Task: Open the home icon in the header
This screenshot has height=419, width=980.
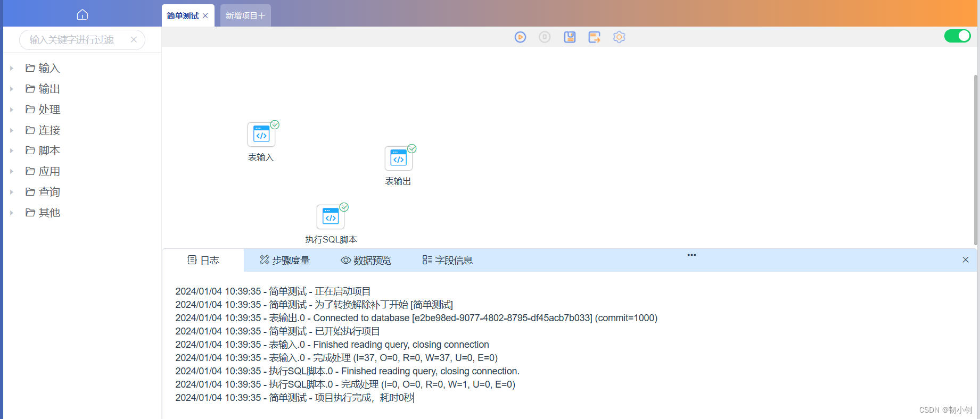Action: click(83, 15)
